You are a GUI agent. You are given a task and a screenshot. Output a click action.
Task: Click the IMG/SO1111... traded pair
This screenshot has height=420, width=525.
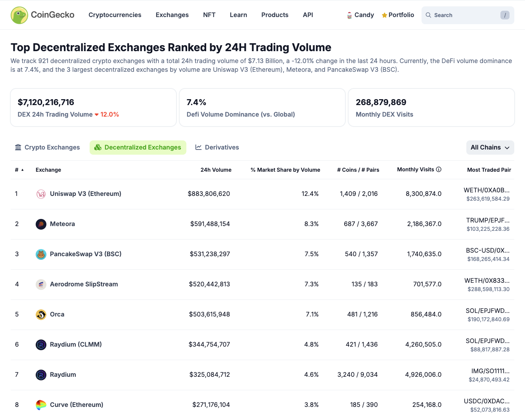491,371
